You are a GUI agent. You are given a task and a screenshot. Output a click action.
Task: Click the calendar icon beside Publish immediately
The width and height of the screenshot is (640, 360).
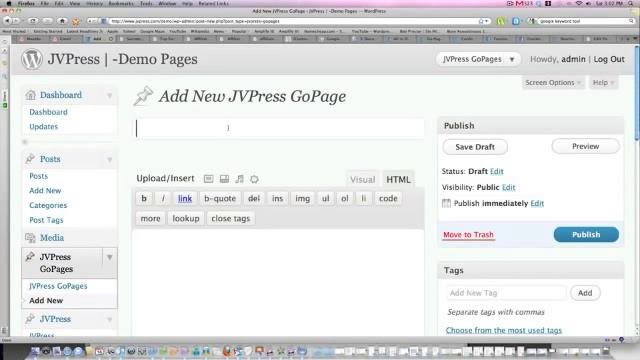(x=447, y=203)
